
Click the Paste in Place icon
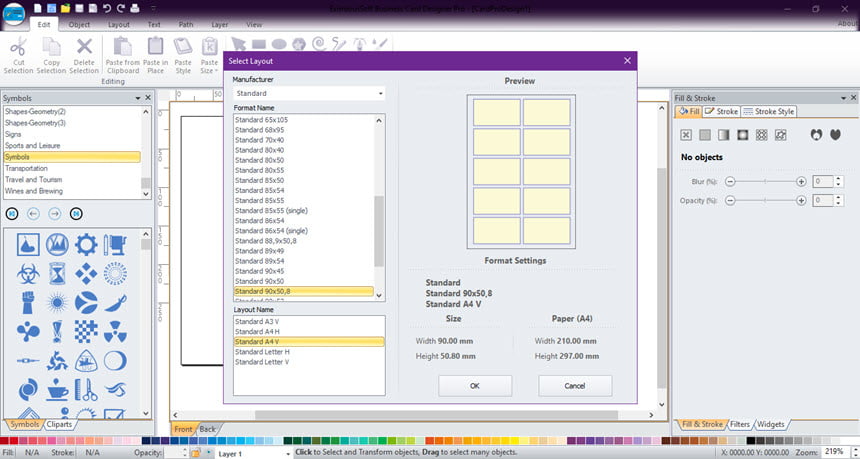pos(155,46)
